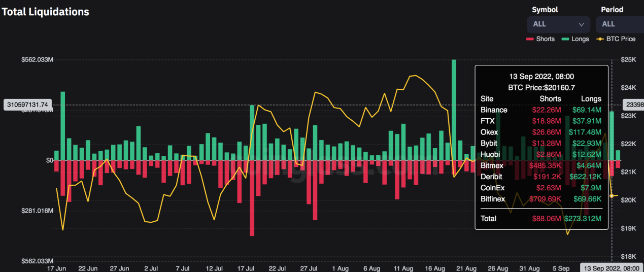Click the Bybit row in tooltip
Screen dimensions: 644x272
tap(541, 143)
